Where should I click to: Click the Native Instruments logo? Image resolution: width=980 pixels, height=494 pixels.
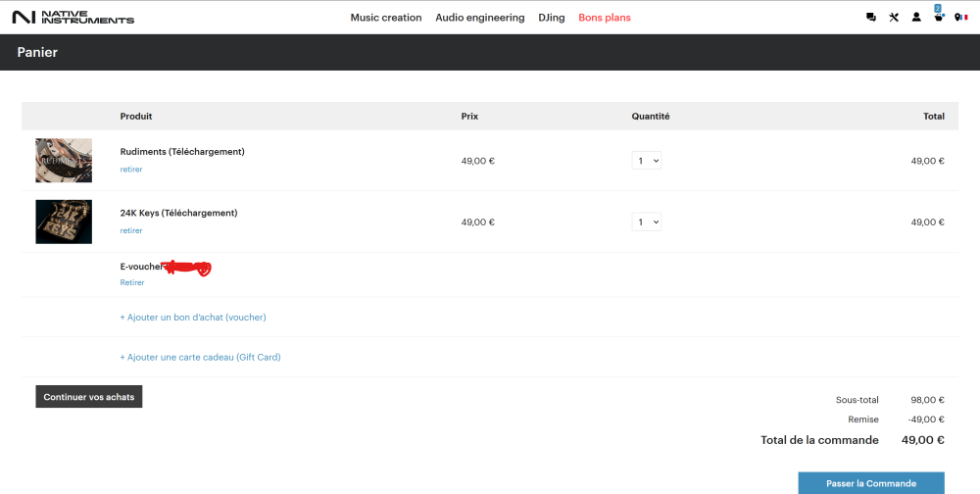73,18
